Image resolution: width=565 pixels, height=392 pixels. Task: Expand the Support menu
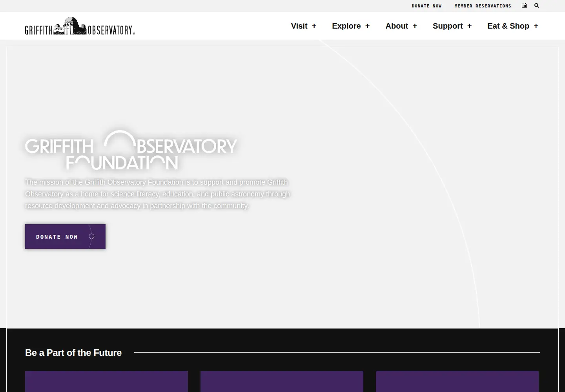[x=452, y=26]
